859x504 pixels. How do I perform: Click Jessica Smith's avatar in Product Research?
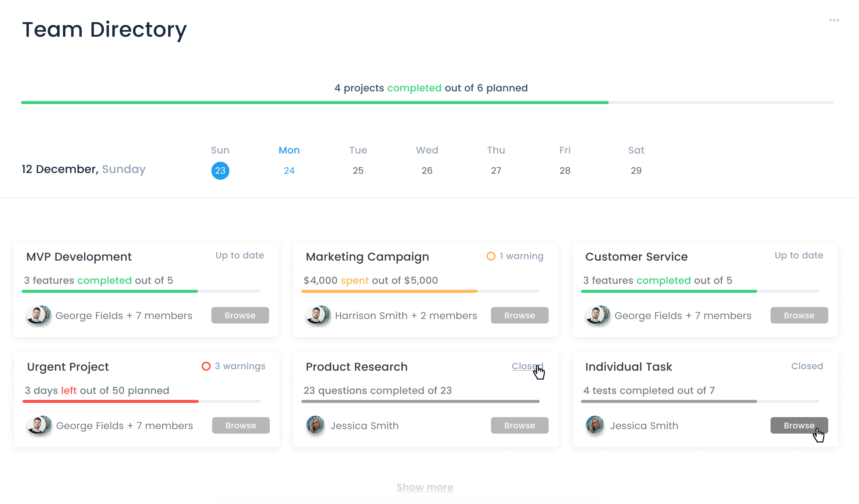click(x=316, y=425)
